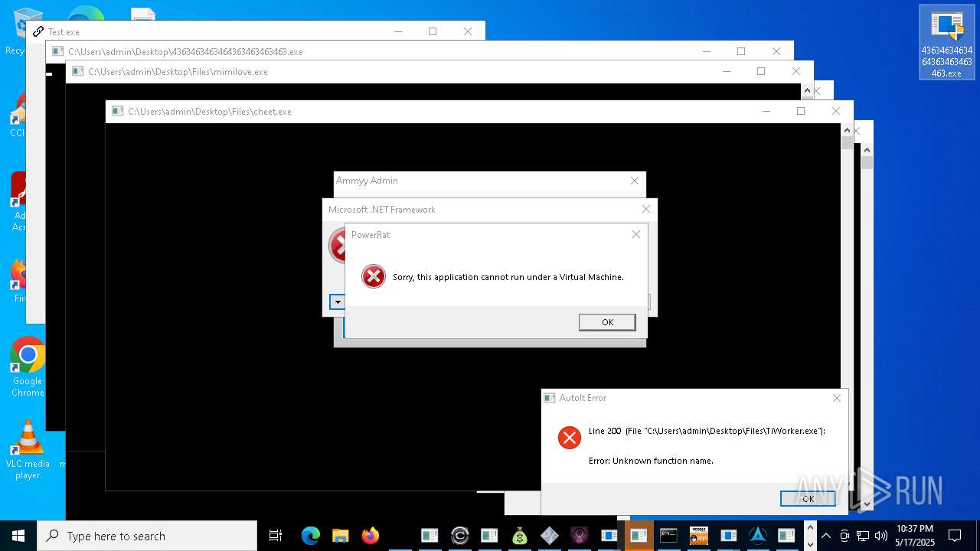
Task: Open the VLC media player desktop shortcut
Action: click(28, 450)
